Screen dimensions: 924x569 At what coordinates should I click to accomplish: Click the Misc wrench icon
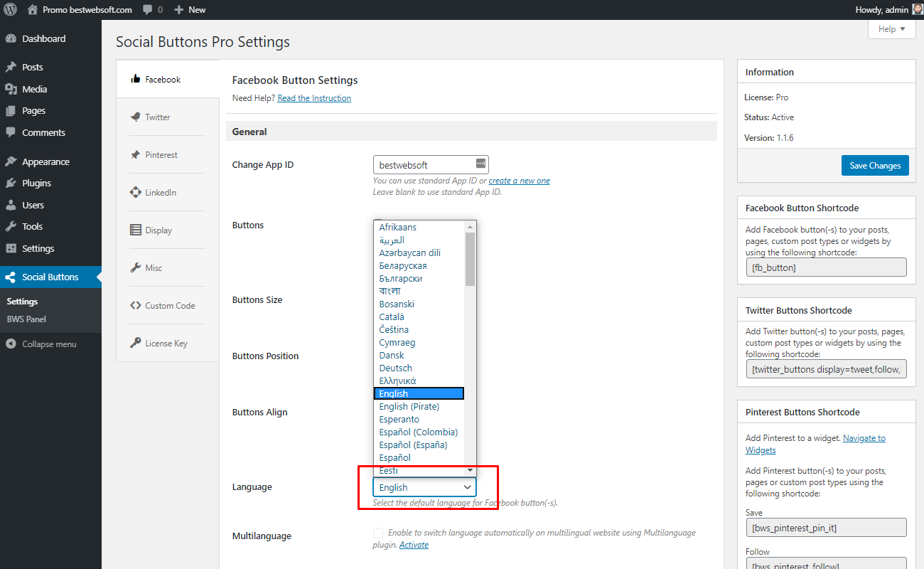click(136, 268)
